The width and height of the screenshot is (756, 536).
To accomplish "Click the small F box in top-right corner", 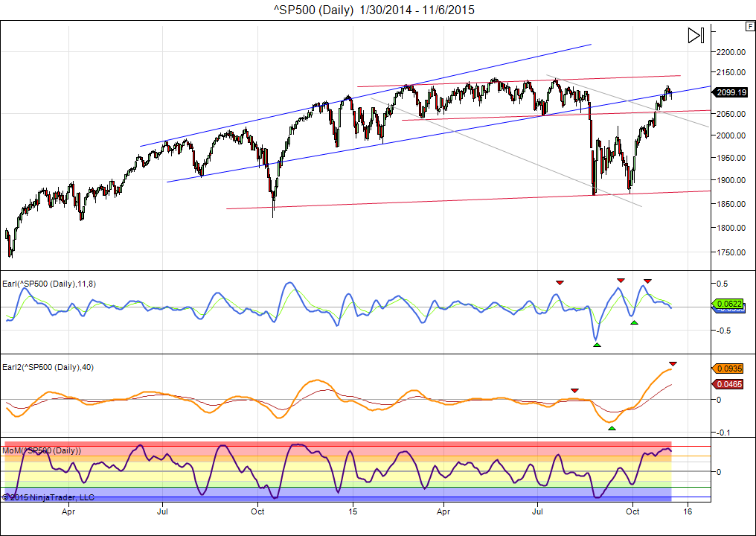I will point(750,26).
